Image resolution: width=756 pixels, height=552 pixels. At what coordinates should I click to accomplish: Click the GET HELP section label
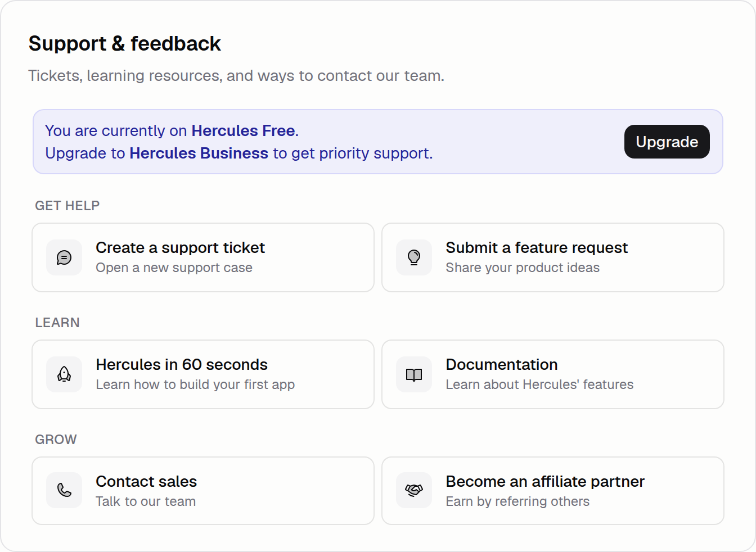pos(67,206)
